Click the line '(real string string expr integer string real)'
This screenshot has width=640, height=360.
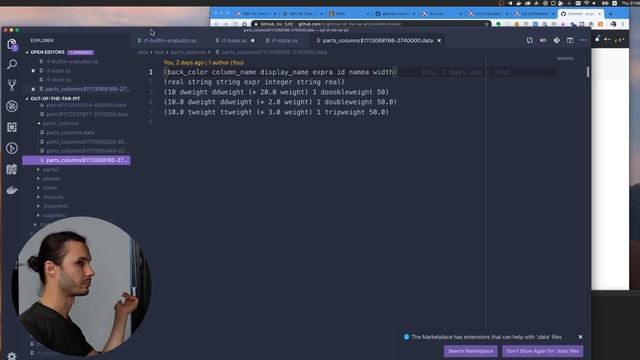pos(254,82)
